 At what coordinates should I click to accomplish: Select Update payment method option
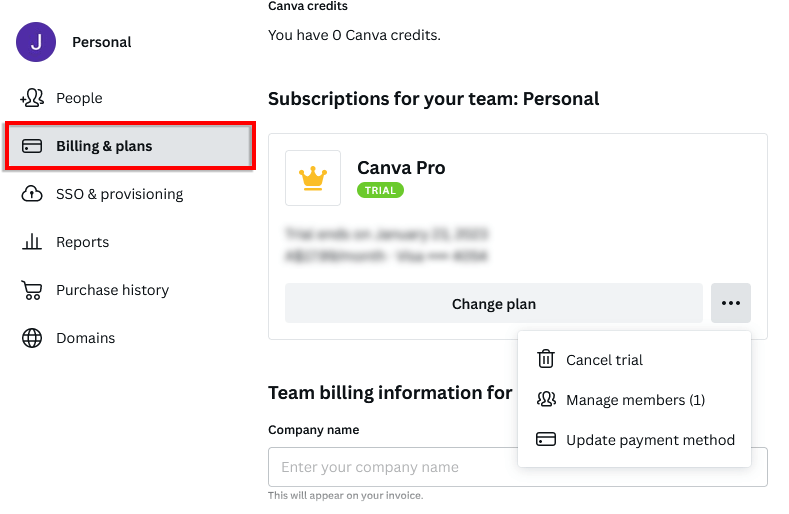coord(650,440)
